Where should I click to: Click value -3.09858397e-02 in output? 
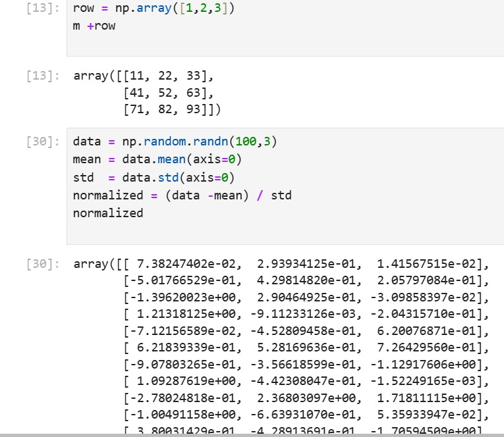click(423, 297)
